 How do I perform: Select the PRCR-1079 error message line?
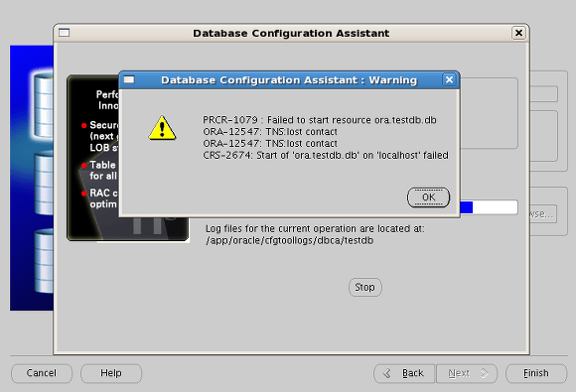[320, 120]
